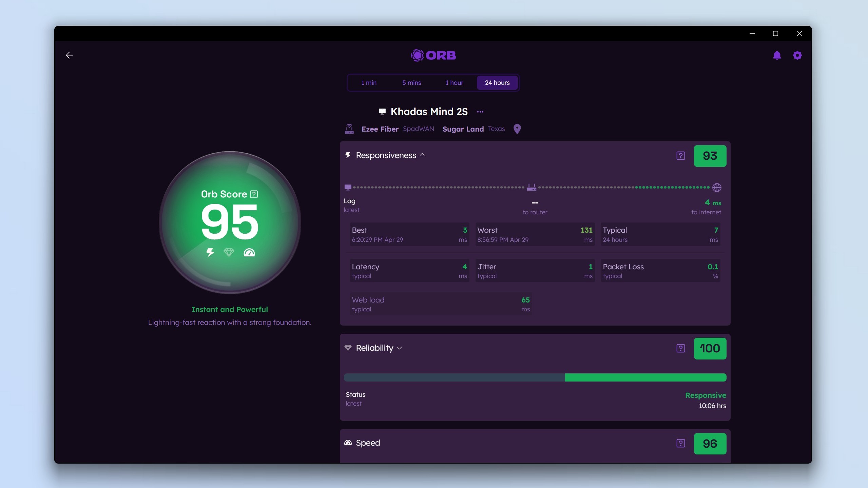The height and width of the screenshot is (488, 868).
Task: Select the 24 hours time range
Action: tap(497, 83)
